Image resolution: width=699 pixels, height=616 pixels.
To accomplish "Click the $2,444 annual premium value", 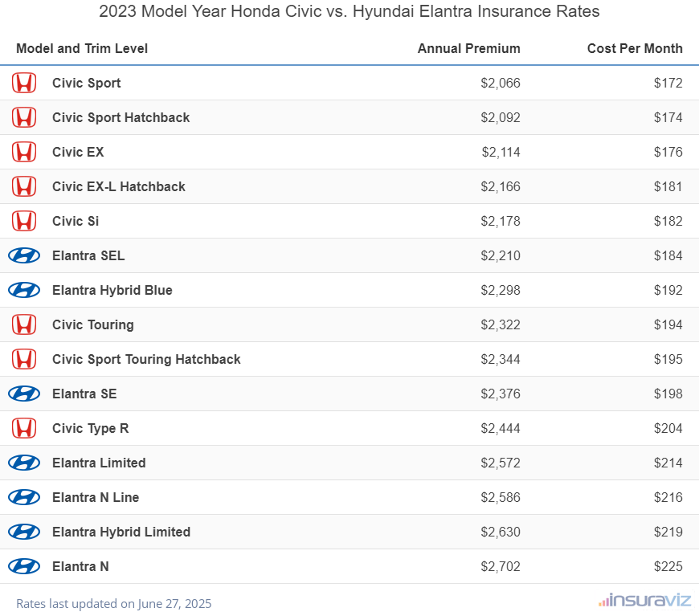I will pyautogui.click(x=501, y=429).
